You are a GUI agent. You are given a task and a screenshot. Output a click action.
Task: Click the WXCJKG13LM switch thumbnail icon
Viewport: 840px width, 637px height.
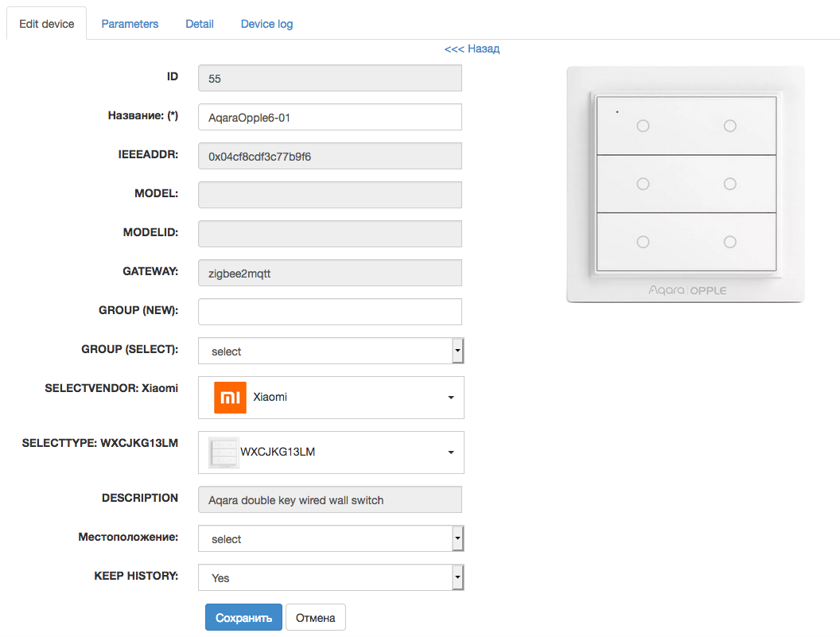click(x=224, y=453)
